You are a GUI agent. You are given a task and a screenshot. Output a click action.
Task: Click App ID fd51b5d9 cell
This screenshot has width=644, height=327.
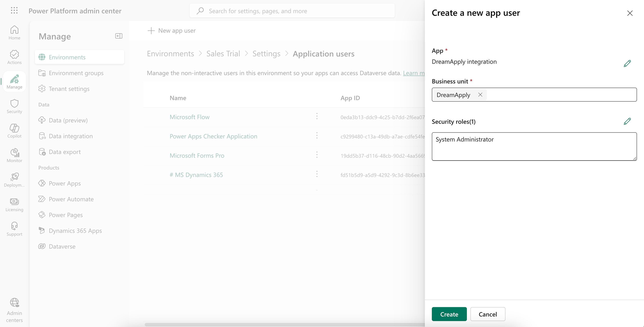click(382, 175)
